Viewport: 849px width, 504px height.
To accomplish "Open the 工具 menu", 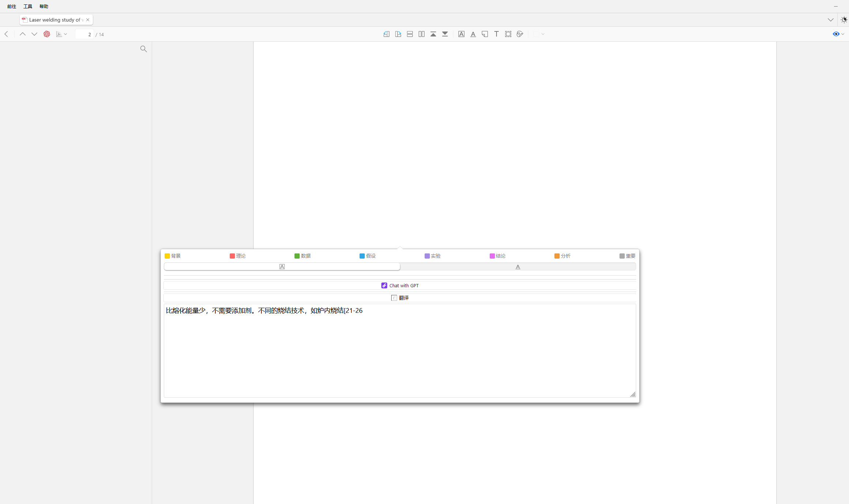I will (28, 6).
